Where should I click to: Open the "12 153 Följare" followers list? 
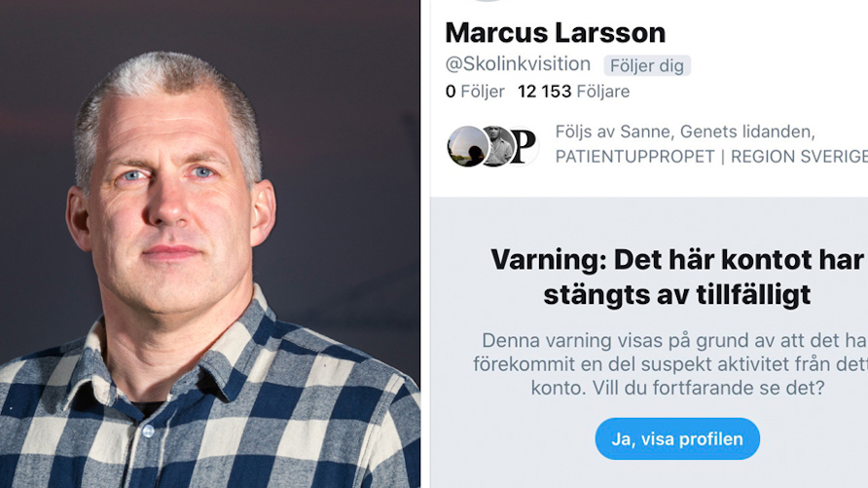(573, 92)
